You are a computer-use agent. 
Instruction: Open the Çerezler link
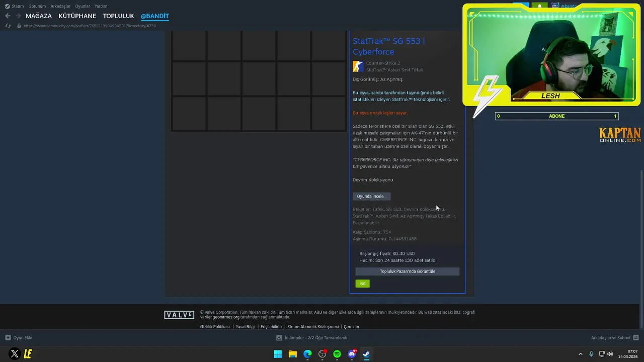[x=352, y=327]
